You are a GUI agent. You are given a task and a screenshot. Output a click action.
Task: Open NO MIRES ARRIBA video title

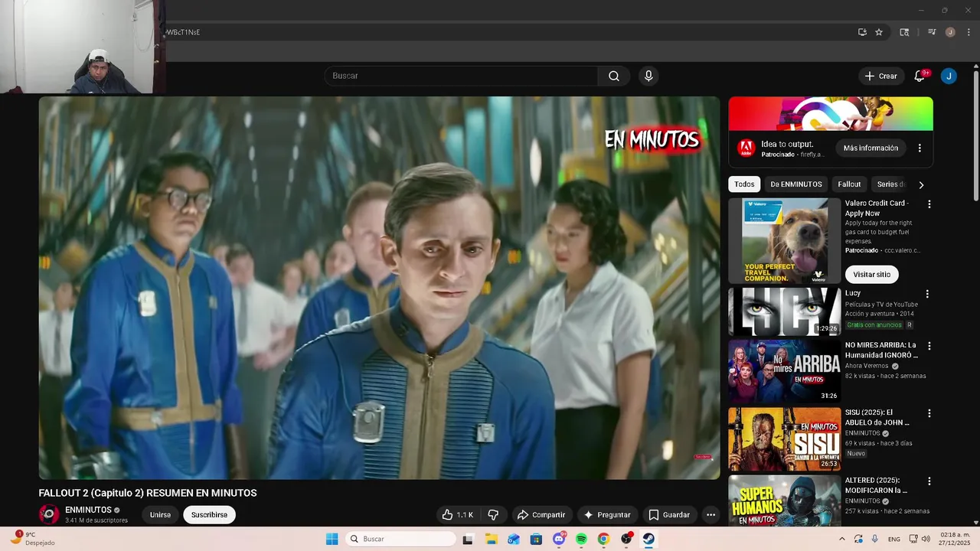[881, 350]
